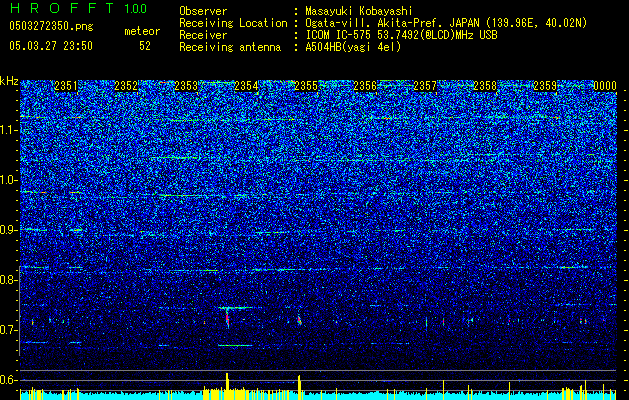Click the Receiving Location label
This screenshot has height=400, width=629.
(233, 23)
